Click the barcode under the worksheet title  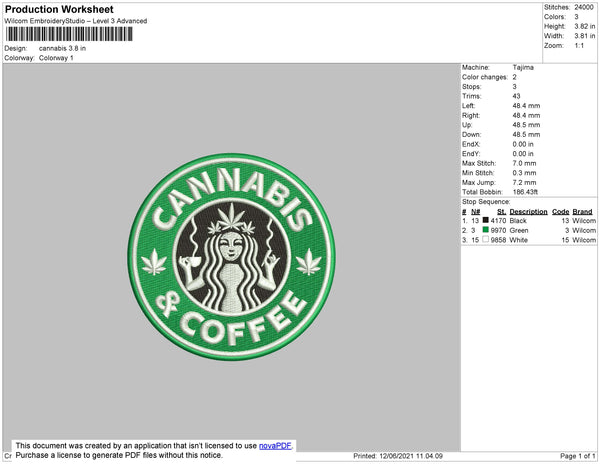click(69, 34)
